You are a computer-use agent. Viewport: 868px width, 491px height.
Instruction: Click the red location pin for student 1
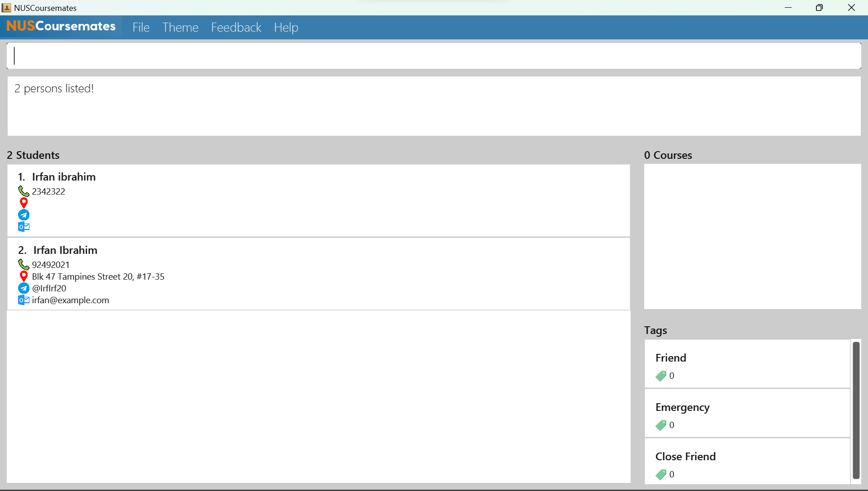[24, 203]
